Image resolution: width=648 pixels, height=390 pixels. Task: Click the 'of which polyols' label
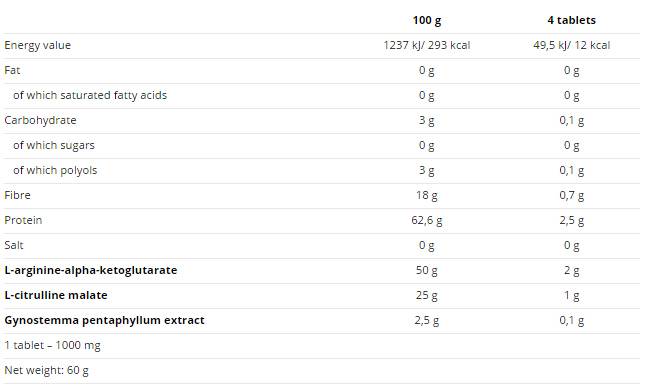pos(55,170)
